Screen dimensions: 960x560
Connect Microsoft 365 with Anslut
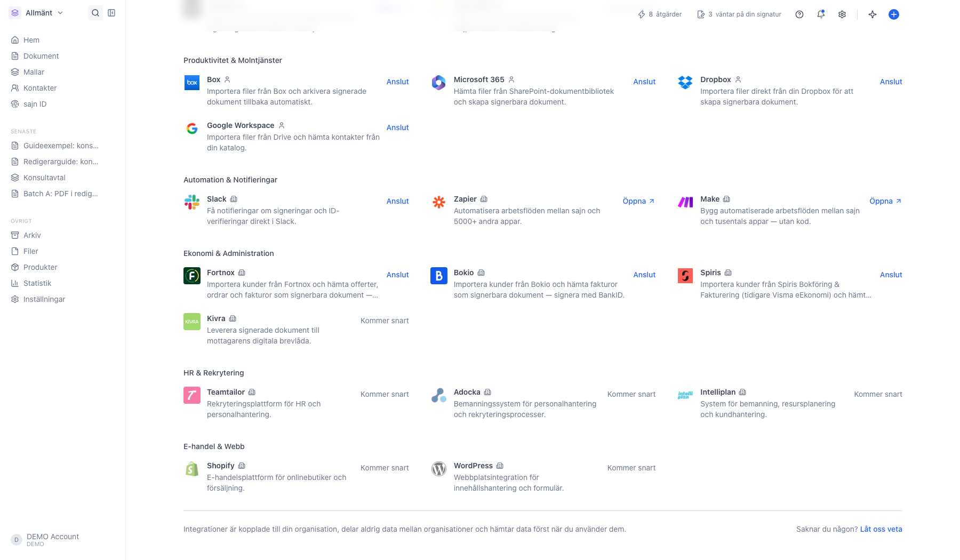(x=644, y=82)
